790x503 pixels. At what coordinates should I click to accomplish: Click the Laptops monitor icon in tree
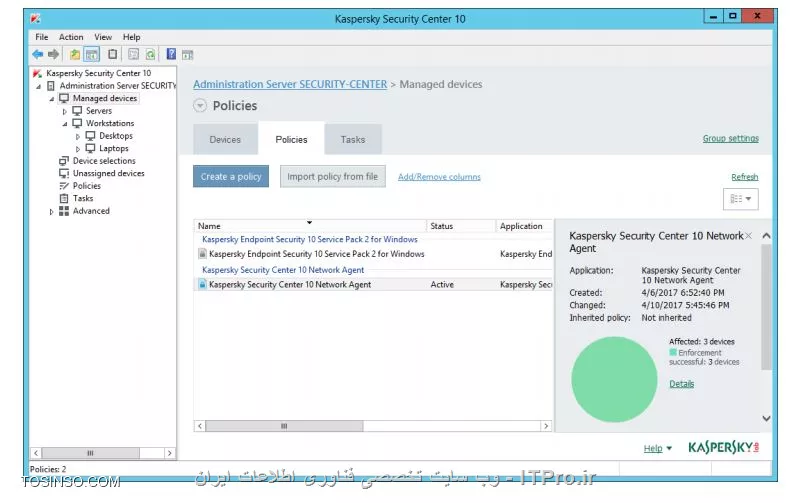coord(90,148)
